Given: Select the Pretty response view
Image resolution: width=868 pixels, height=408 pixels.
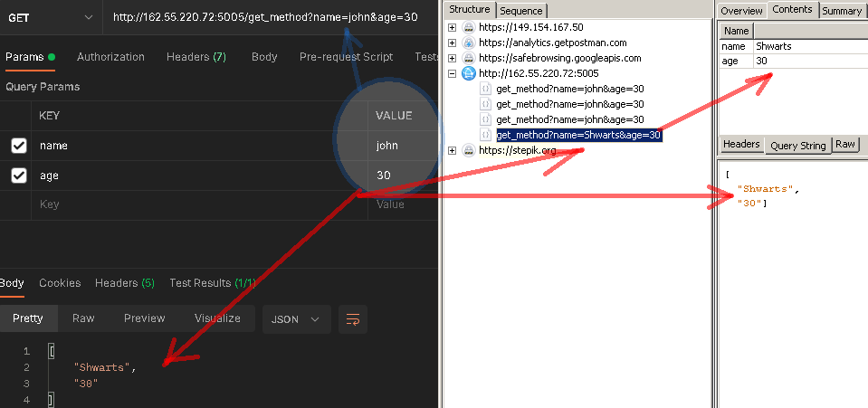Looking at the screenshot, I should pyautogui.click(x=28, y=318).
